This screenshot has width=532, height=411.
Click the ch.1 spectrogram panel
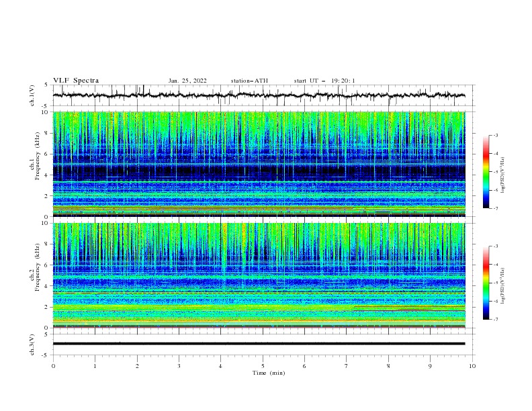pos(259,164)
